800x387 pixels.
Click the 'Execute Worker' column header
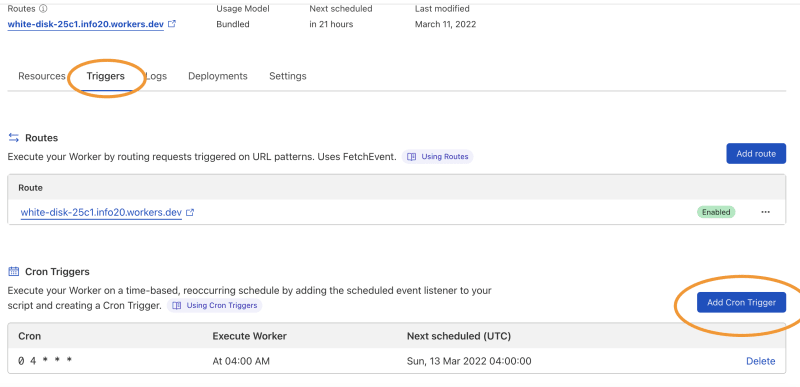(249, 336)
